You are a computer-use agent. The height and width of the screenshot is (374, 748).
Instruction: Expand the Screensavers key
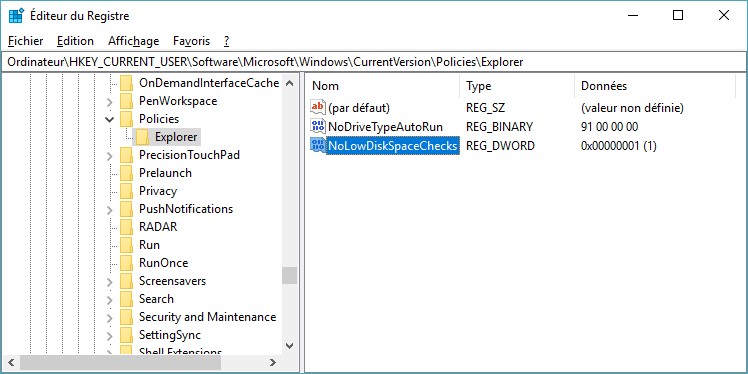110,281
